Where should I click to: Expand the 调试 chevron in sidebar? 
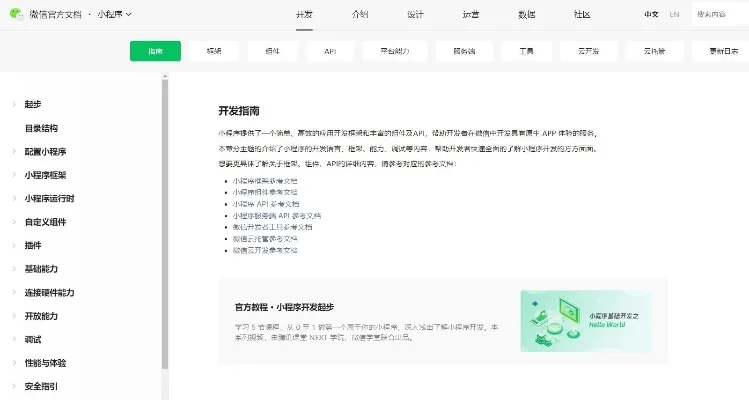coord(14,339)
